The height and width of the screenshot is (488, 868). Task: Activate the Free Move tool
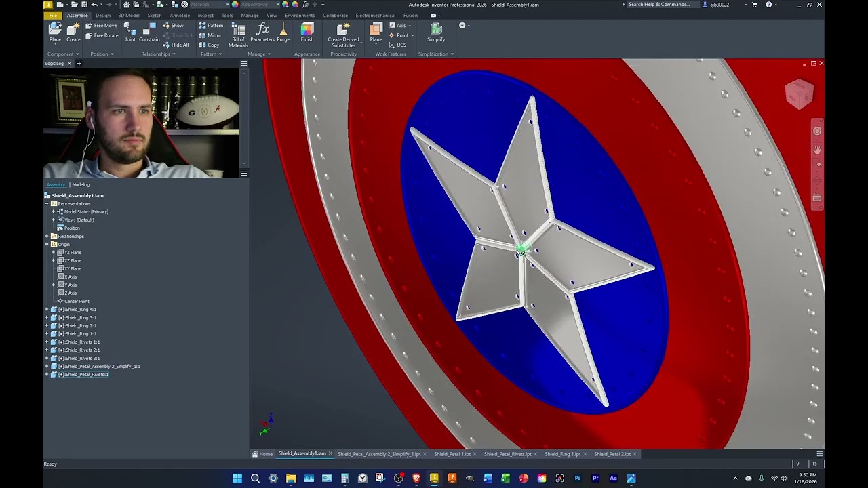pos(100,26)
